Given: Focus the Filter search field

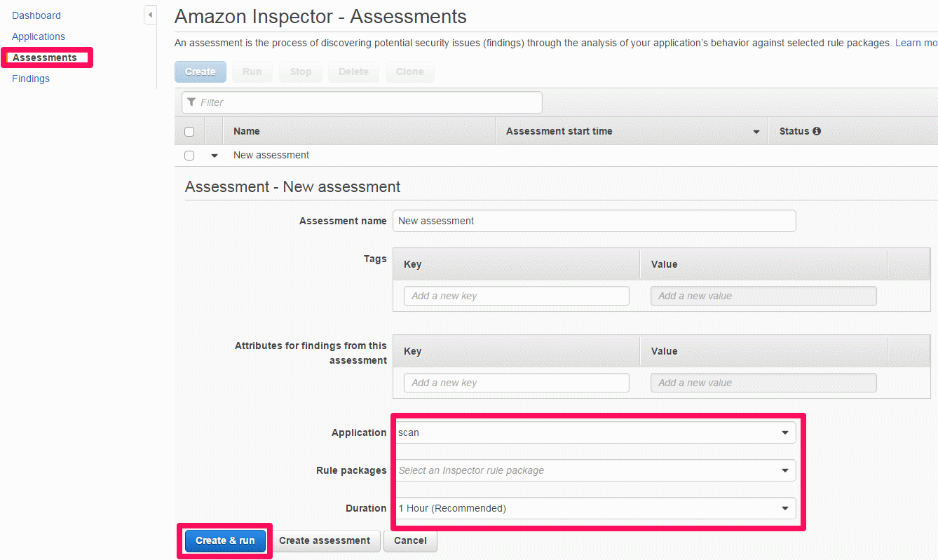Looking at the screenshot, I should tap(362, 102).
